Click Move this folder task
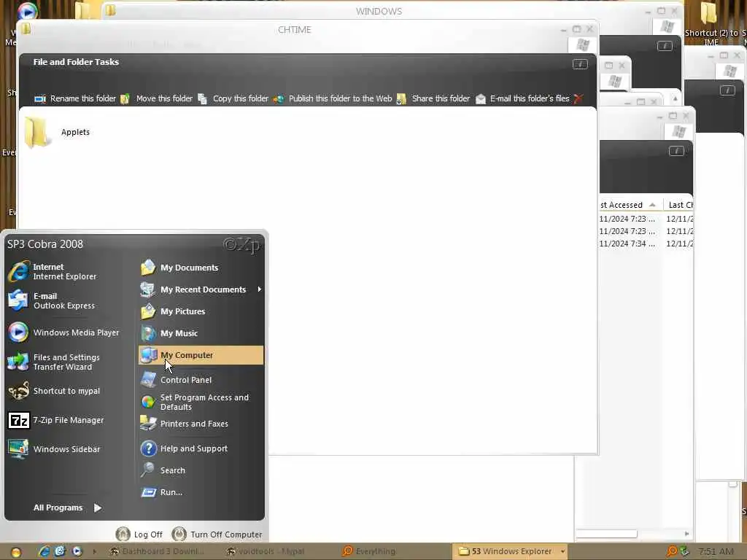 pyautogui.click(x=157, y=98)
